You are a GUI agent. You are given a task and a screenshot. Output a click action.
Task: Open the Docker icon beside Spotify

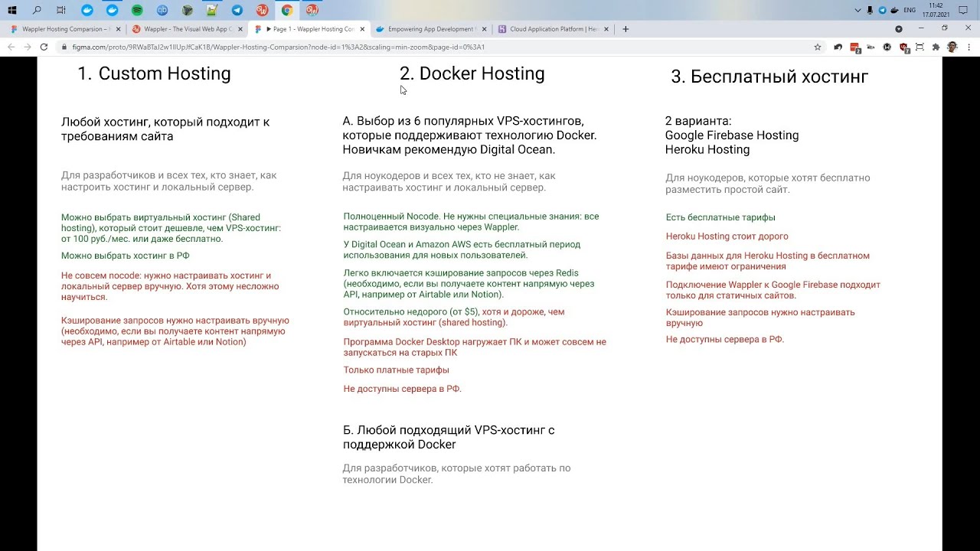113,10
